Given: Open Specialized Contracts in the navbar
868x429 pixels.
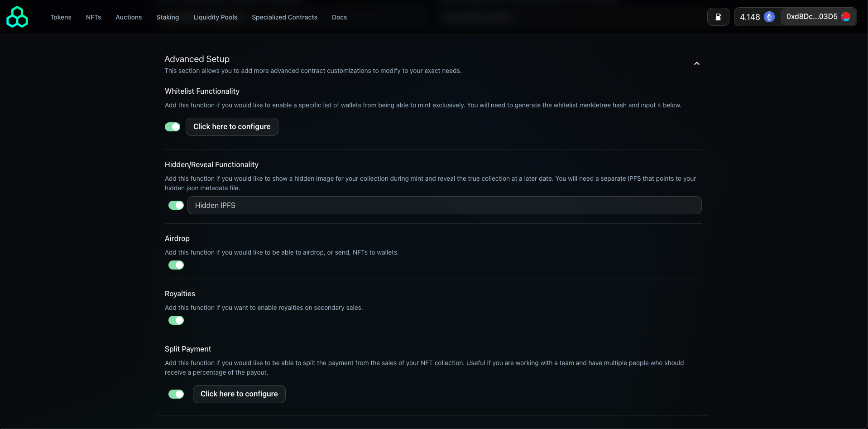Looking at the screenshot, I should click(284, 17).
